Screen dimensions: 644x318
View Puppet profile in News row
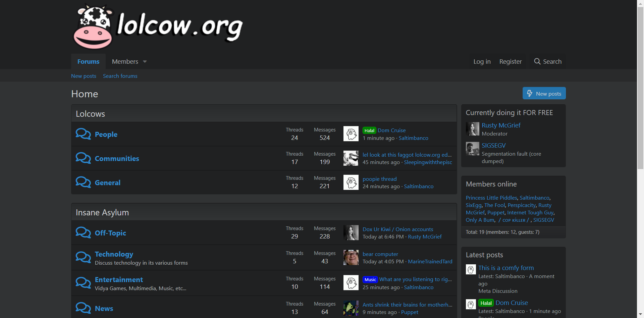point(410,312)
